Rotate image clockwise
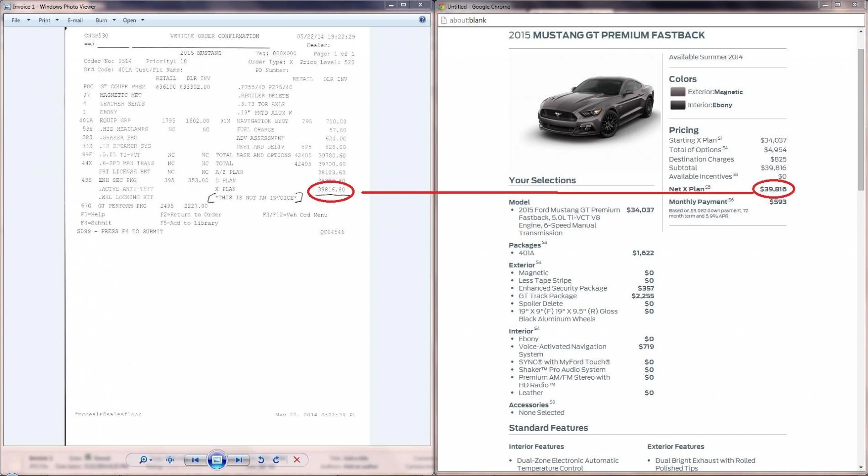Viewport: 868px width, 476px height. [x=276, y=460]
